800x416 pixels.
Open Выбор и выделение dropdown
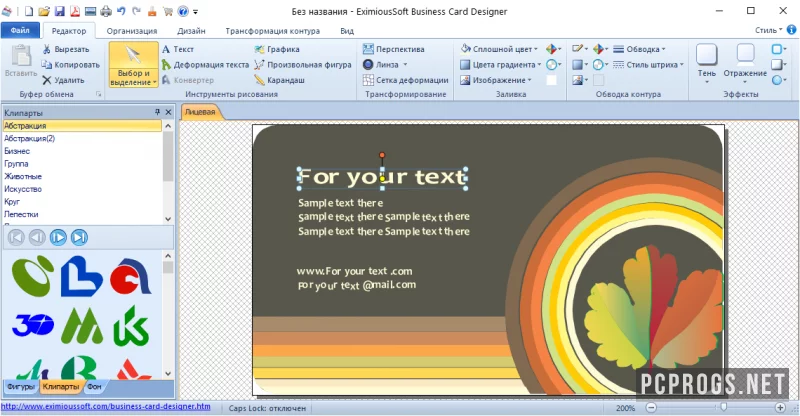tap(133, 78)
